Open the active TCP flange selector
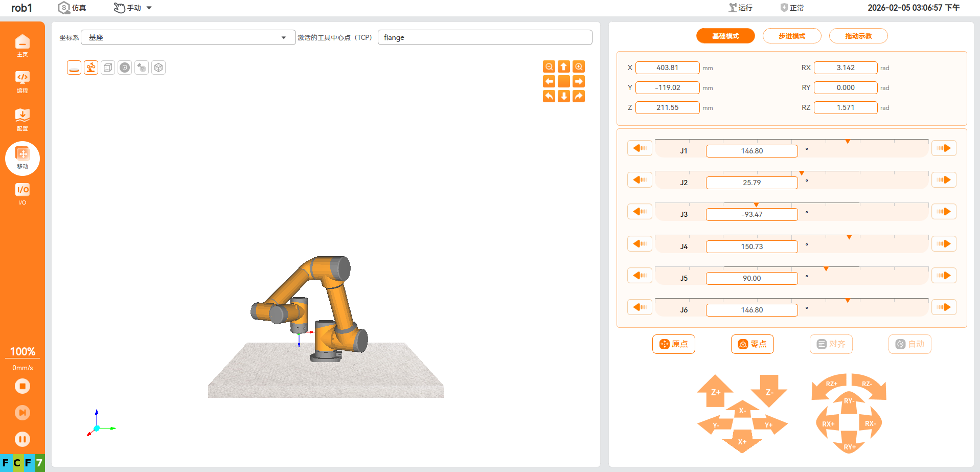The image size is (980, 472). (x=485, y=37)
